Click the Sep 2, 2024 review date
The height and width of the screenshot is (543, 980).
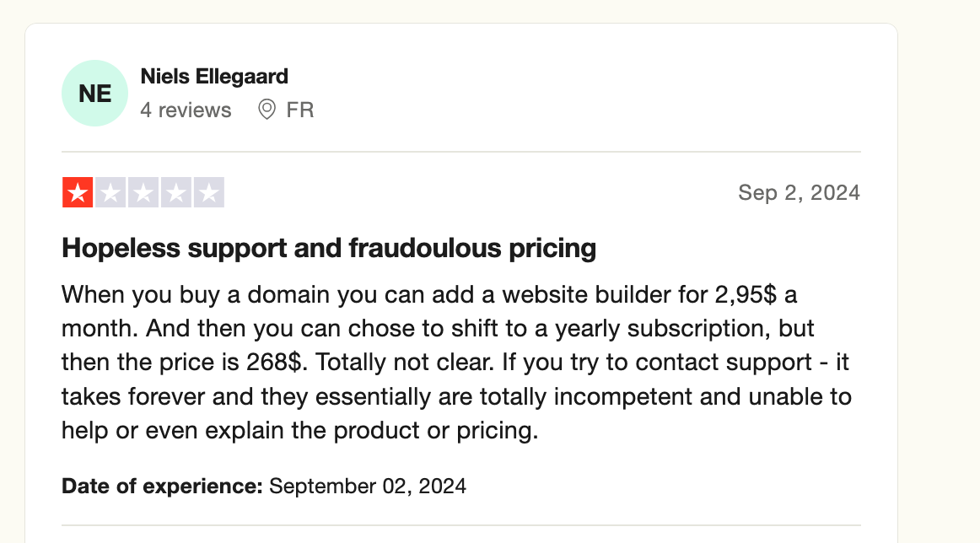point(799,193)
